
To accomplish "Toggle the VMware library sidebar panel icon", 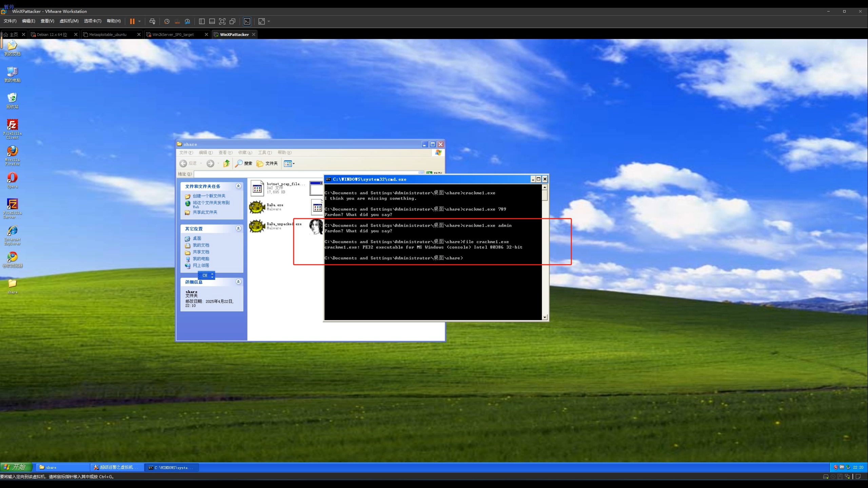I will [x=202, y=21].
